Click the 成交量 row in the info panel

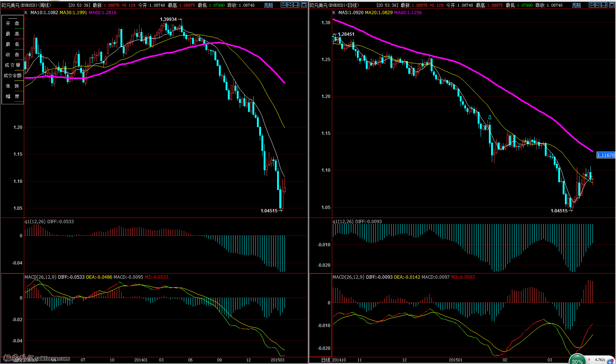(13, 65)
